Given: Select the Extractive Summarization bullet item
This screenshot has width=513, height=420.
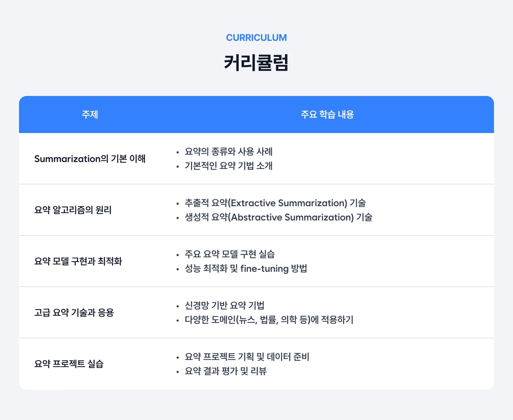Looking at the screenshot, I should (x=275, y=203).
